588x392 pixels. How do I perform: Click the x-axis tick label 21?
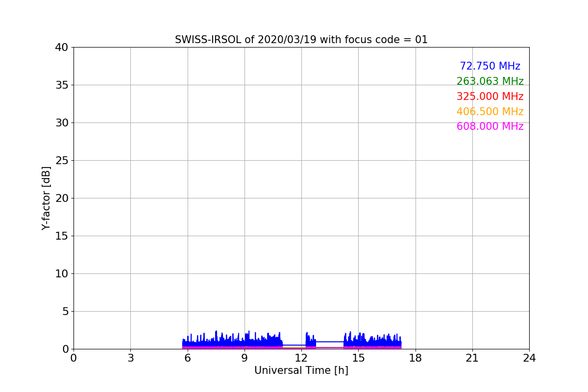click(472, 358)
